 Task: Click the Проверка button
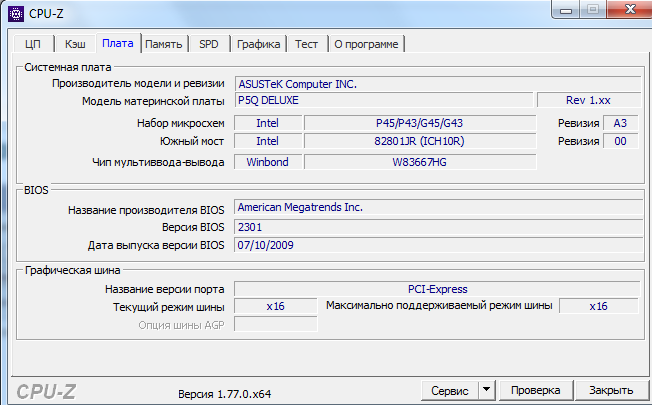536,390
